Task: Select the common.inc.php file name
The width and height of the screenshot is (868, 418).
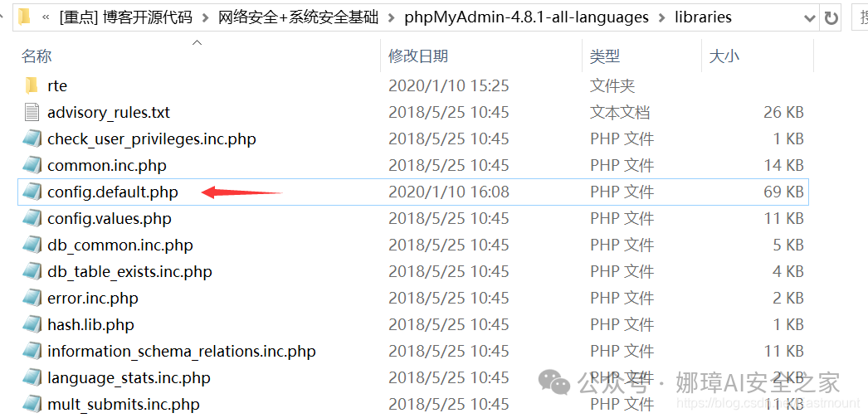Action: click(x=107, y=165)
